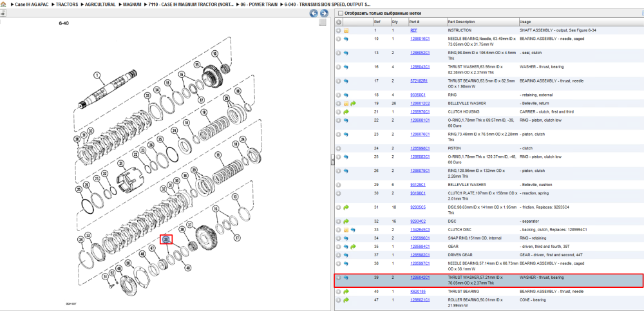644x311 pixels.
Task: Select callout 35 gear in the diagram
Action: (x=197, y=64)
